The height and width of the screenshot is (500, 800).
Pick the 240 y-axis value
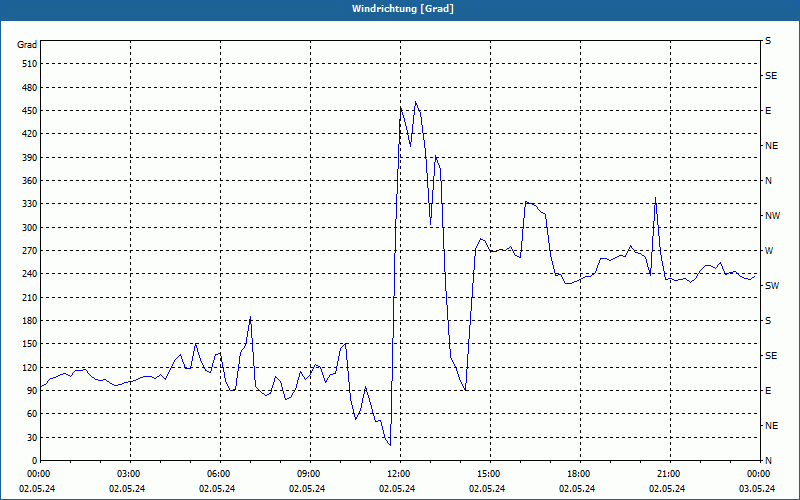(x=30, y=274)
